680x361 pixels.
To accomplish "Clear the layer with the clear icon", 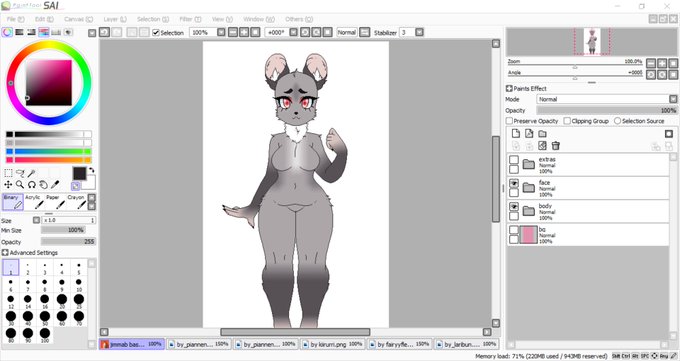I will tap(542, 146).
